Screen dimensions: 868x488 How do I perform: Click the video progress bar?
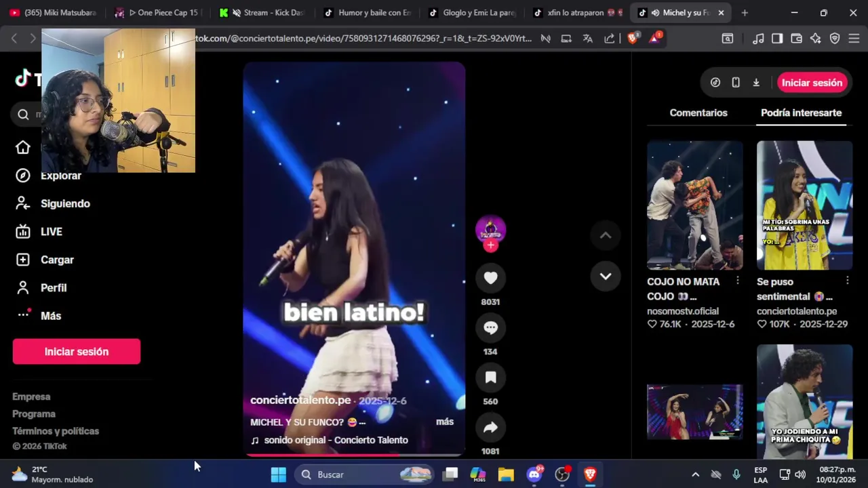click(x=354, y=455)
